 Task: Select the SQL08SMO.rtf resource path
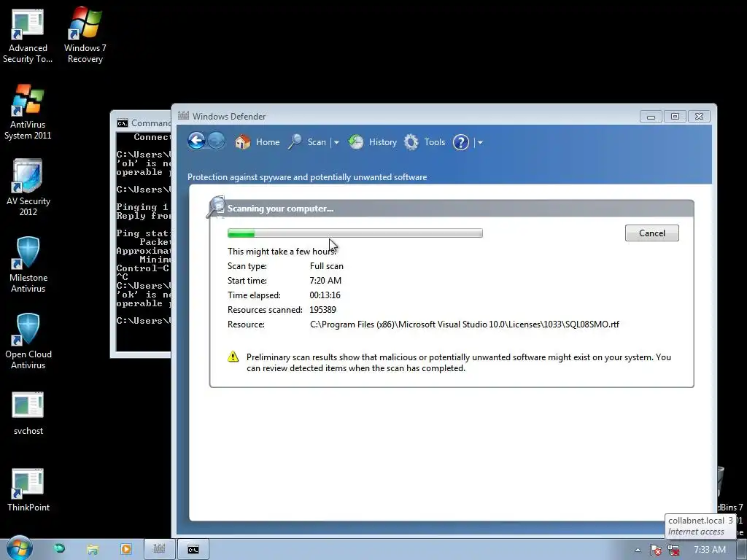coord(465,324)
